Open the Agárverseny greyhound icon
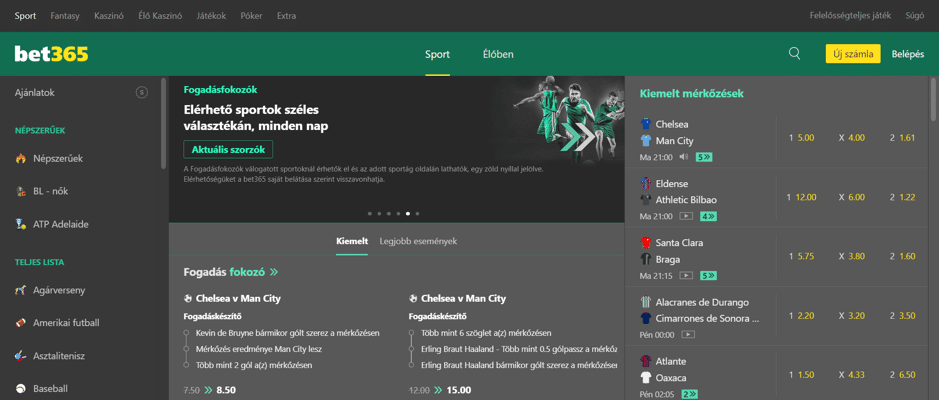The height and width of the screenshot is (400, 939). point(21,290)
